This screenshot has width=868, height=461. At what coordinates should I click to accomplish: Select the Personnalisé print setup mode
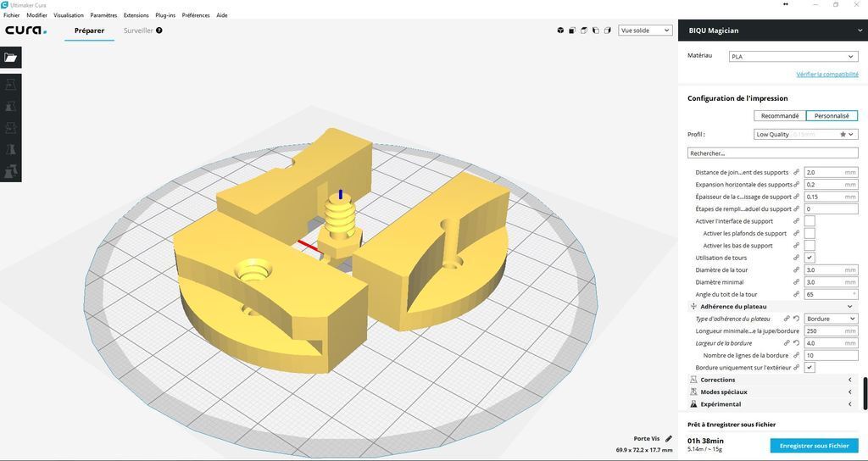pyautogui.click(x=832, y=115)
